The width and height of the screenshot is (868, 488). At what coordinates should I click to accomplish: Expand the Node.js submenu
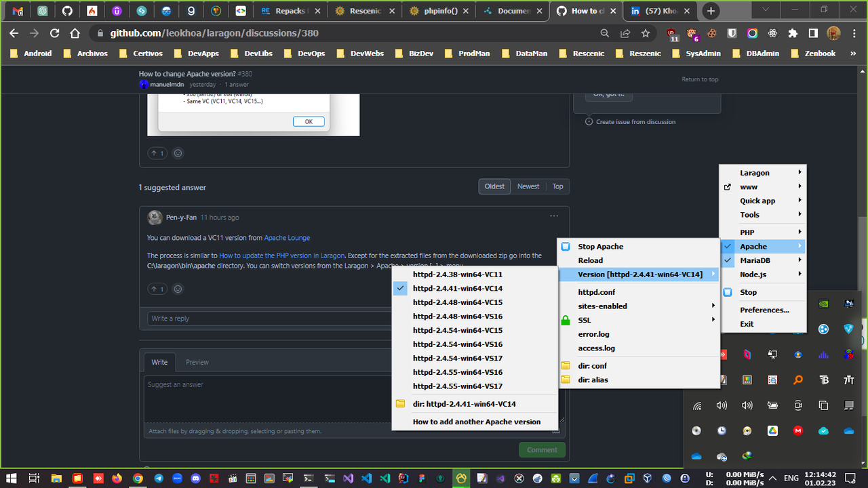pyautogui.click(x=763, y=274)
